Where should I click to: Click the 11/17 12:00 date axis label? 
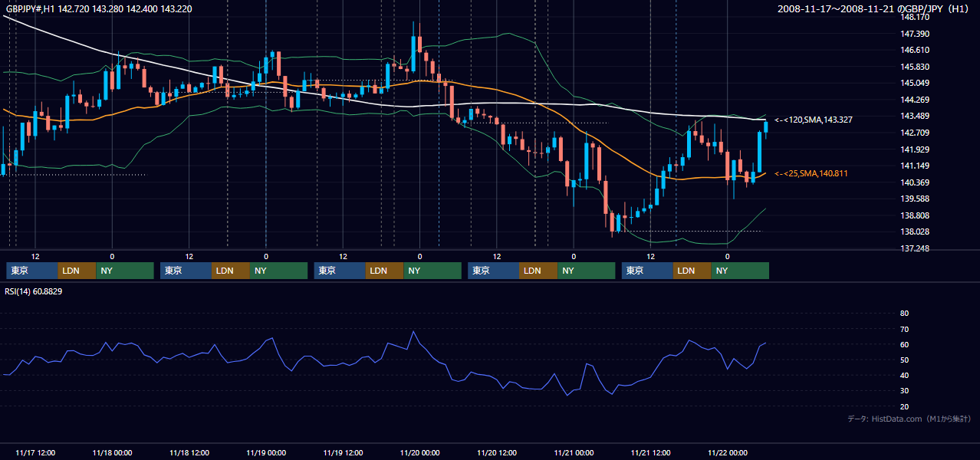pyautogui.click(x=35, y=452)
